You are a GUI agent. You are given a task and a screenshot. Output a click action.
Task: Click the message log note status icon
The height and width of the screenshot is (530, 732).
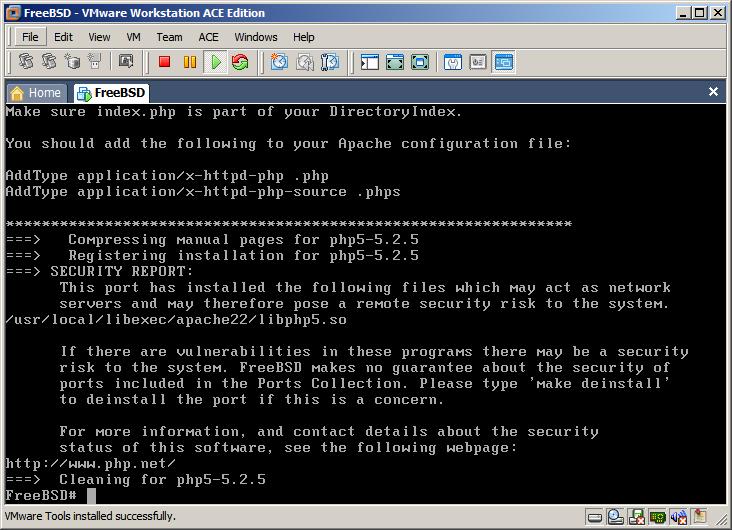(x=700, y=516)
